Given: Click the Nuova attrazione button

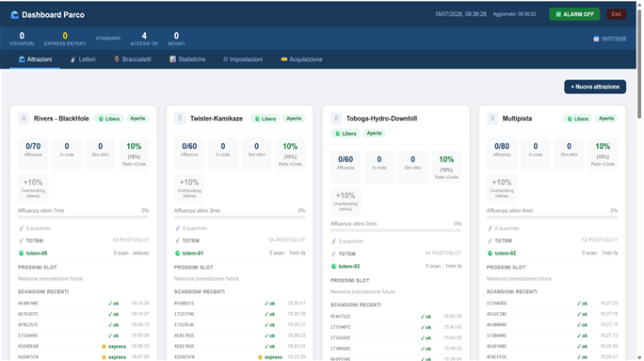Looking at the screenshot, I should tap(595, 87).
